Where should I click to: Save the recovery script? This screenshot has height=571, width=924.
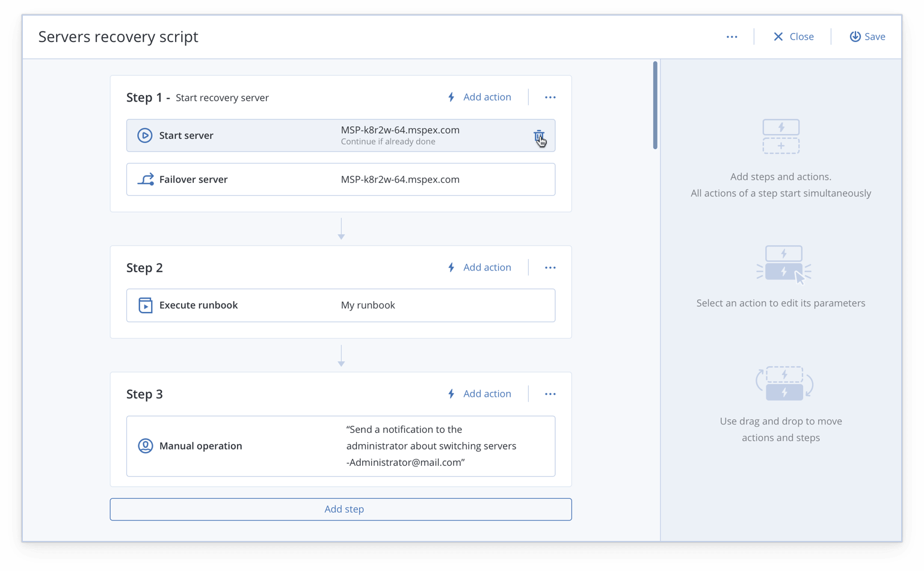coord(867,37)
